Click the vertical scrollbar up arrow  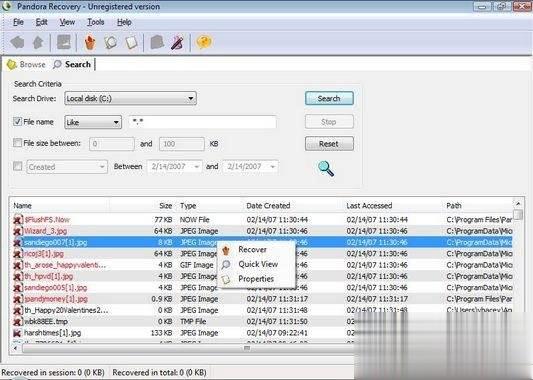tap(518, 204)
